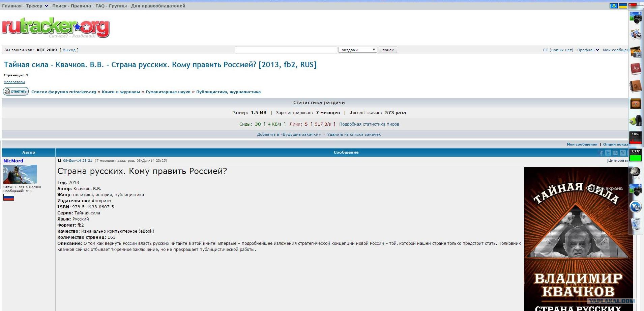Open NicMord's author profile name
The image size is (644, 311).
tap(13, 161)
